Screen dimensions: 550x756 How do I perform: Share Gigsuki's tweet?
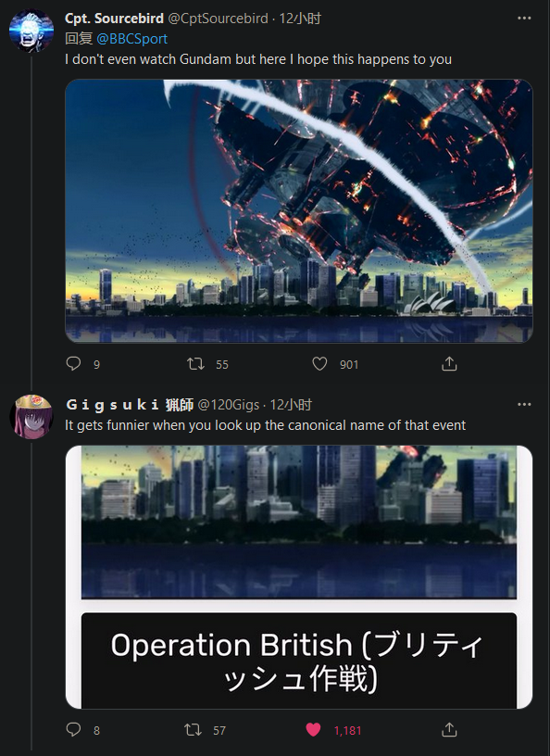click(x=449, y=729)
